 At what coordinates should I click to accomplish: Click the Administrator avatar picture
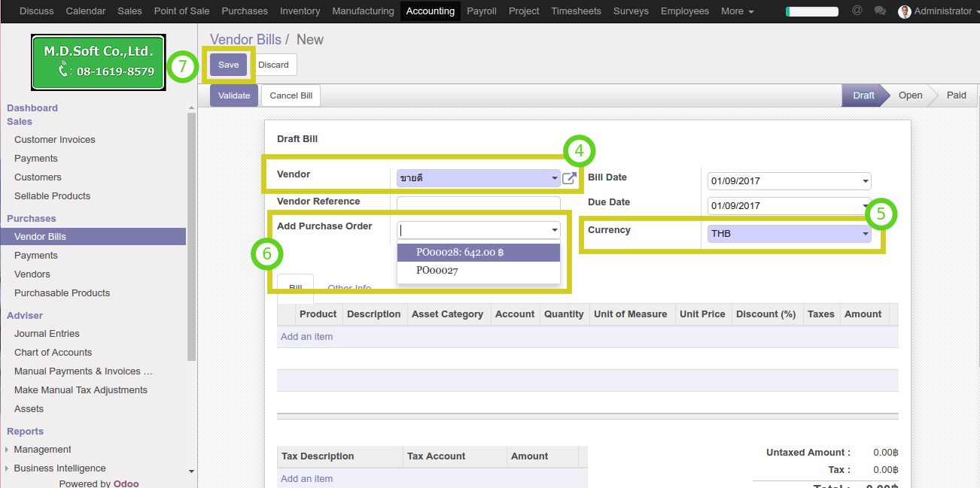905,11
